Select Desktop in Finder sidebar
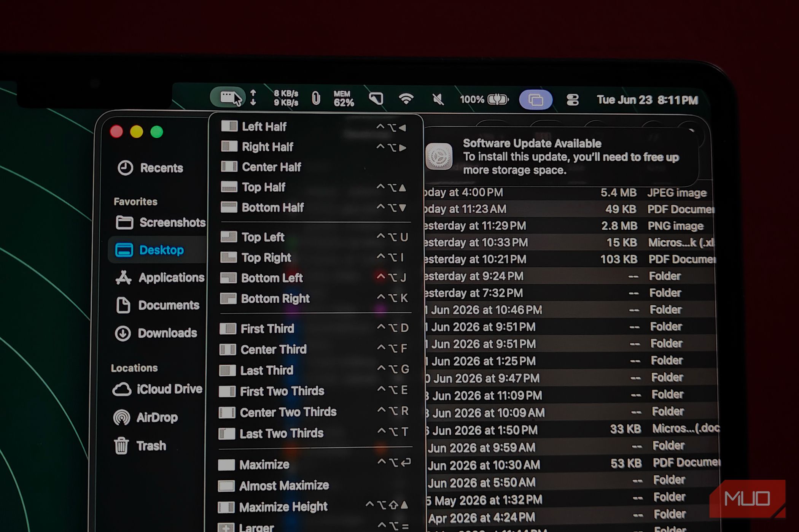Screen dimensions: 799x532 tap(157, 250)
